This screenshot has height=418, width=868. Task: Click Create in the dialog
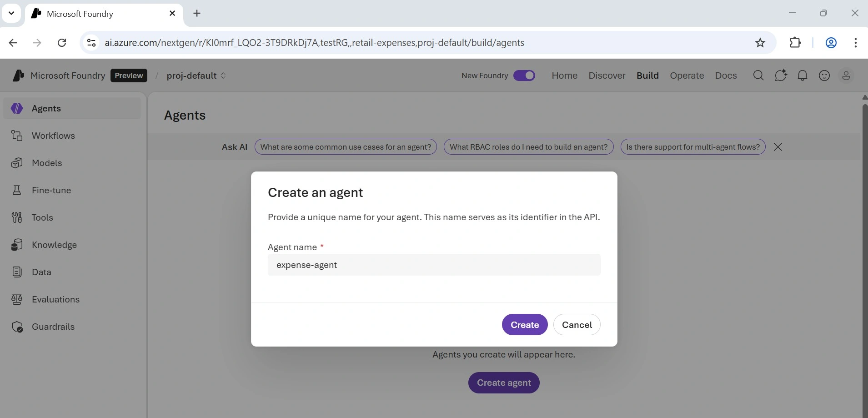click(x=525, y=325)
